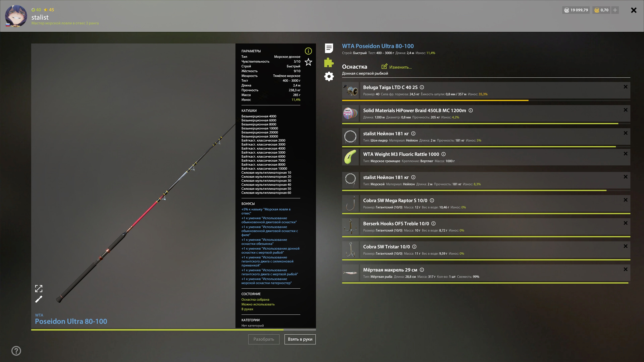Open the puzzle piece rig setup tab
Image resolution: width=644 pixels, height=362 pixels.
329,62
